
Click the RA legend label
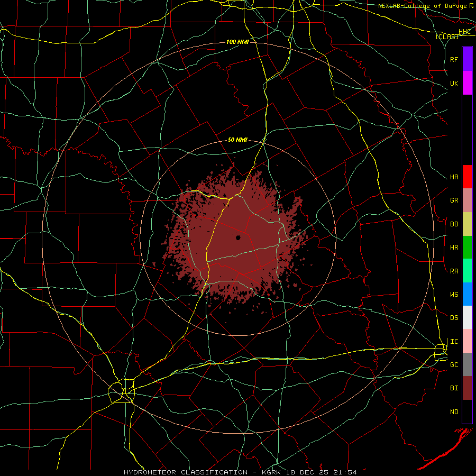[x=454, y=271]
